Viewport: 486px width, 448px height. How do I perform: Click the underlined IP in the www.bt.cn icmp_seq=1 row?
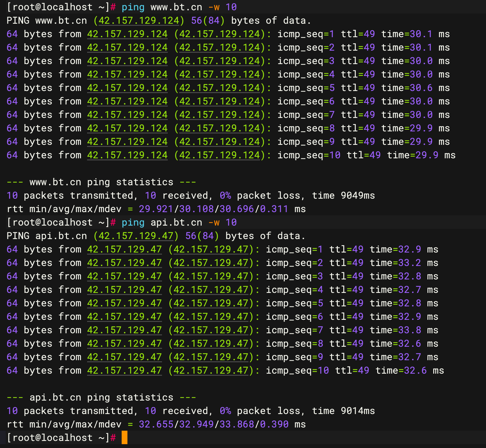pyautogui.click(x=127, y=34)
